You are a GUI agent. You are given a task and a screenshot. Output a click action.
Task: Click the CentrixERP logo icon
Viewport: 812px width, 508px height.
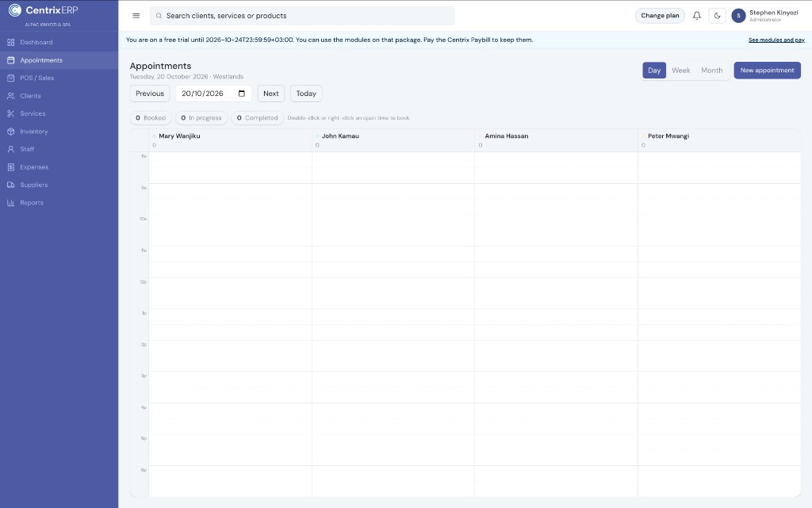pyautogui.click(x=15, y=10)
